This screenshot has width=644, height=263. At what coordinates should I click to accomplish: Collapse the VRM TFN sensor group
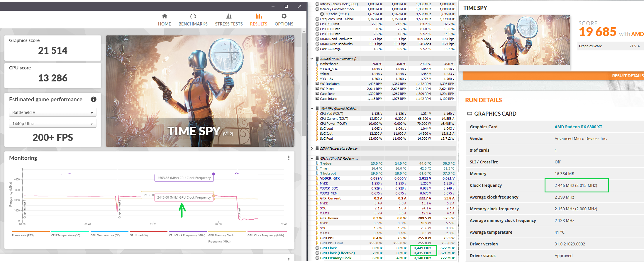point(312,109)
